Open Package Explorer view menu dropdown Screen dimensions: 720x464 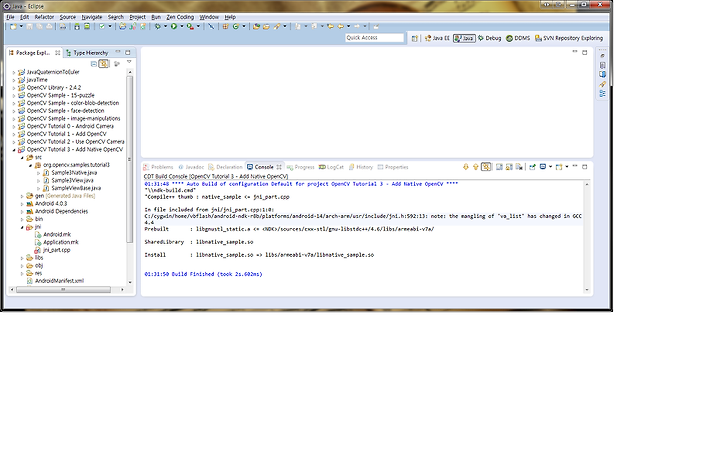pyautogui.click(x=129, y=62)
